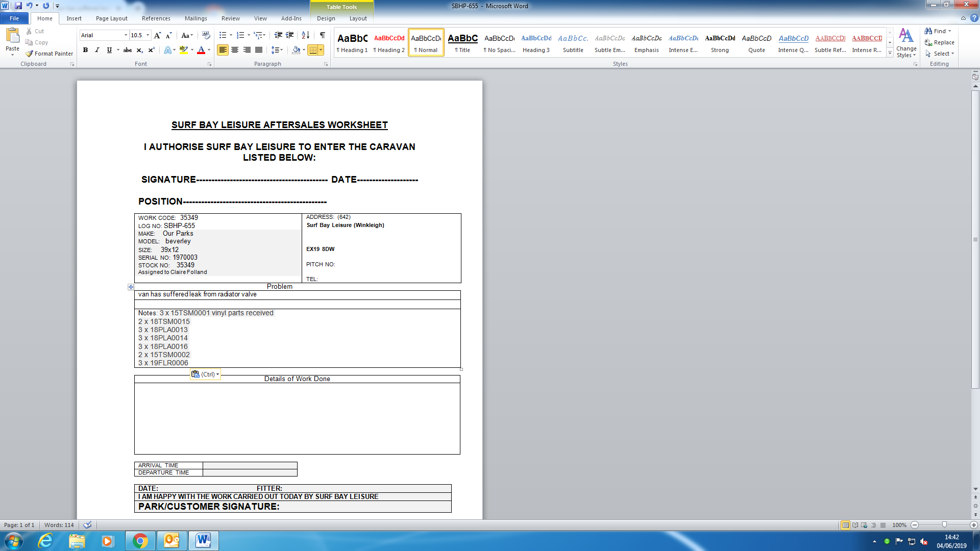Expand the line spacing dropdown

[281, 50]
